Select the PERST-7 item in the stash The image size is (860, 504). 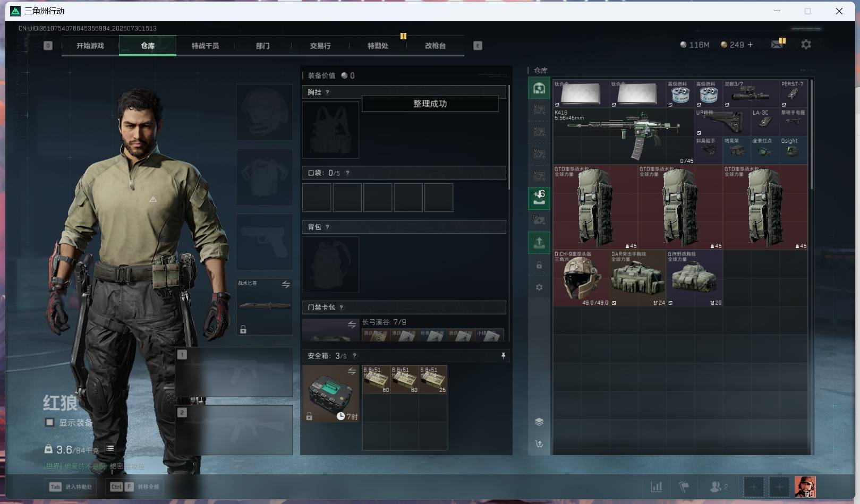[794, 94]
